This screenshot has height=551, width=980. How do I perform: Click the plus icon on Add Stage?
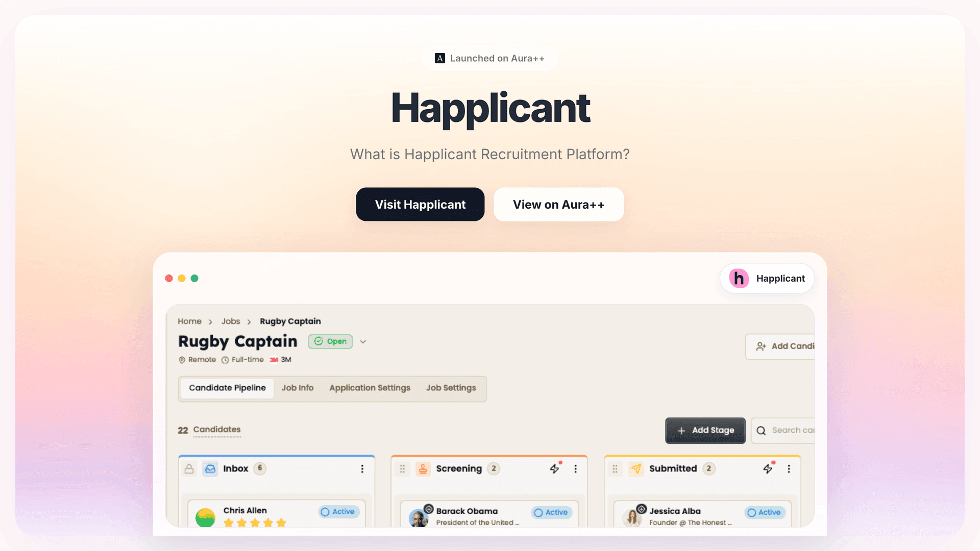[681, 431]
